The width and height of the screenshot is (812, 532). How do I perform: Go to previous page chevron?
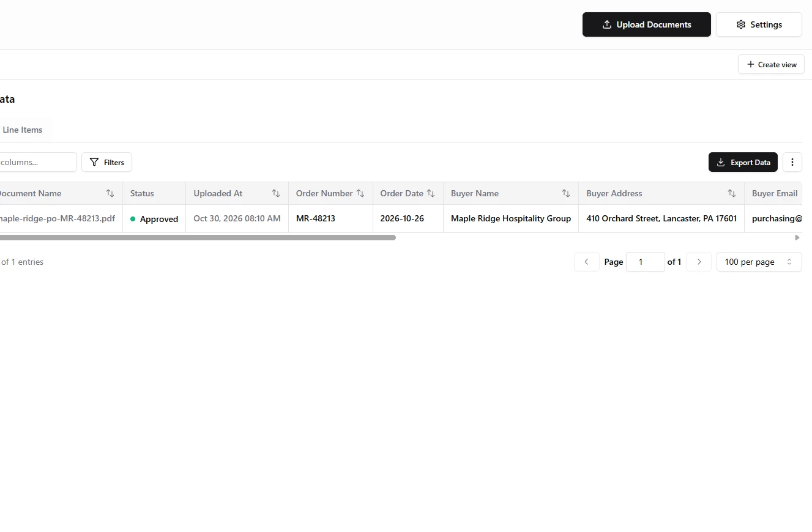click(x=587, y=262)
